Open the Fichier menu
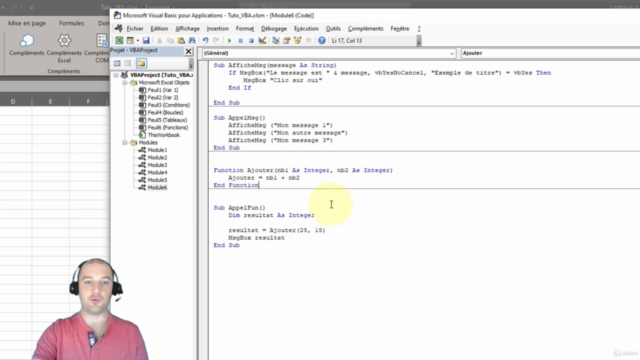The image size is (640, 360). tap(135, 29)
